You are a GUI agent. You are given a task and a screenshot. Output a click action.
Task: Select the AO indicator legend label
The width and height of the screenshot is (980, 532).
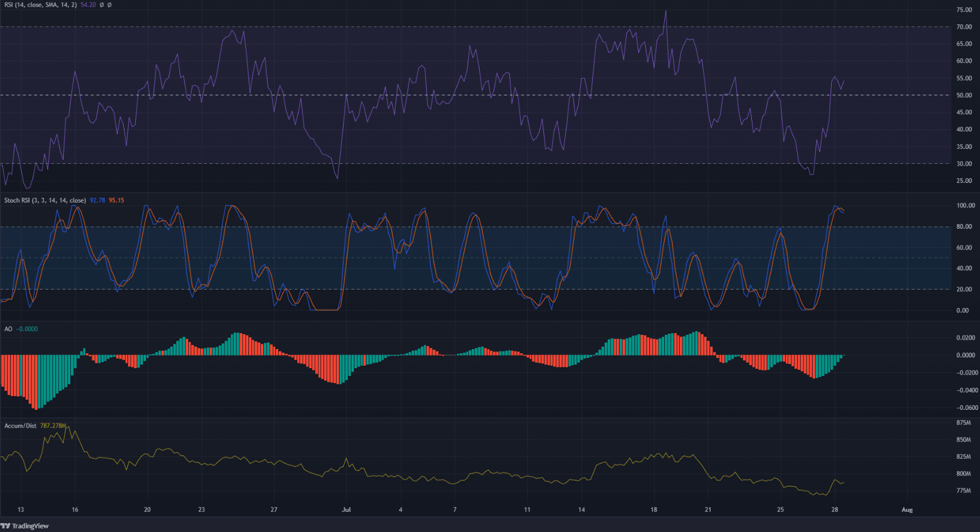click(8, 329)
